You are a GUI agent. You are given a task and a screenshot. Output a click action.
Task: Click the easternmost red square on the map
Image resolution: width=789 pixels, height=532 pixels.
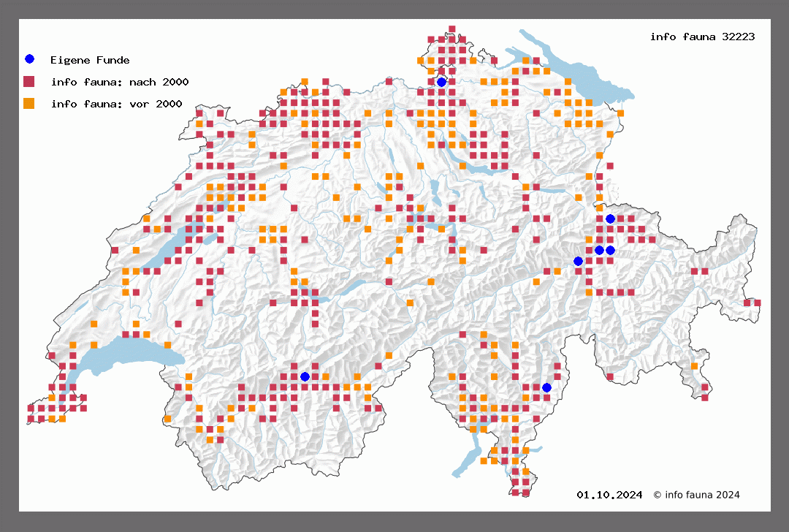[758, 303]
